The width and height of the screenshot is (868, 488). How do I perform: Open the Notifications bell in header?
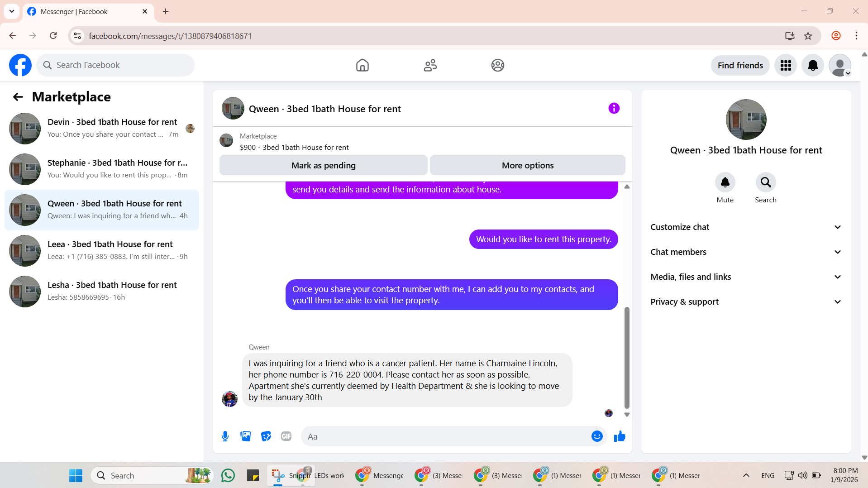[x=813, y=66]
